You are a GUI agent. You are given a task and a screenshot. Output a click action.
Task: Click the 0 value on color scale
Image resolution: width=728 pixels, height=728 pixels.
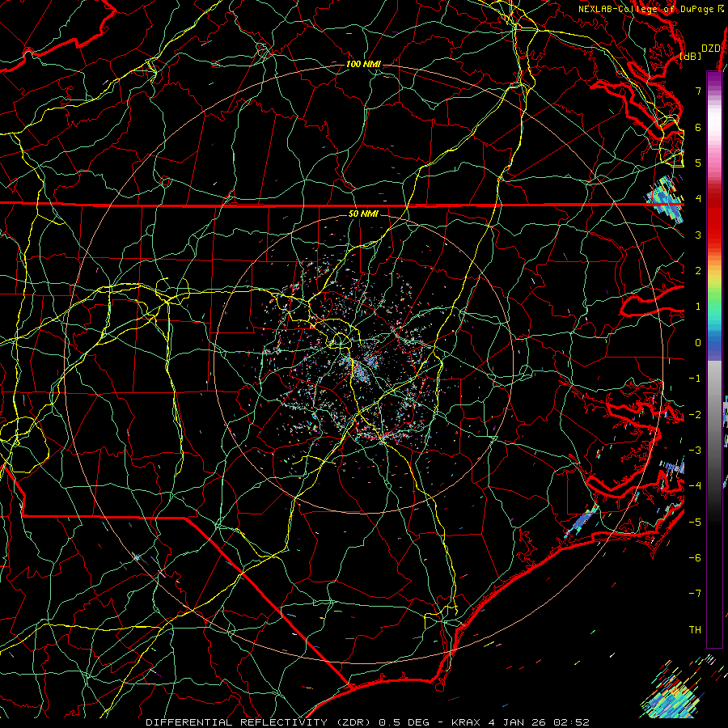(x=698, y=343)
